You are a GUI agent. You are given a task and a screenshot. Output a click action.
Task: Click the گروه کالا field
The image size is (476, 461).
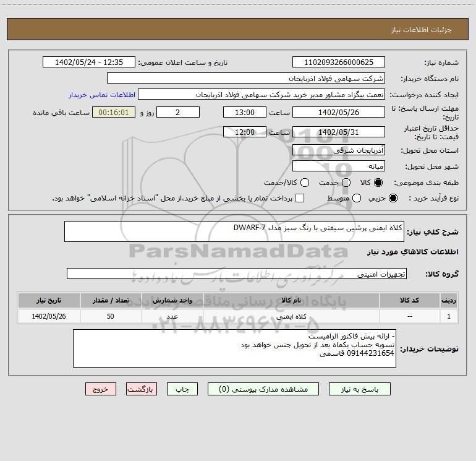click(x=237, y=274)
